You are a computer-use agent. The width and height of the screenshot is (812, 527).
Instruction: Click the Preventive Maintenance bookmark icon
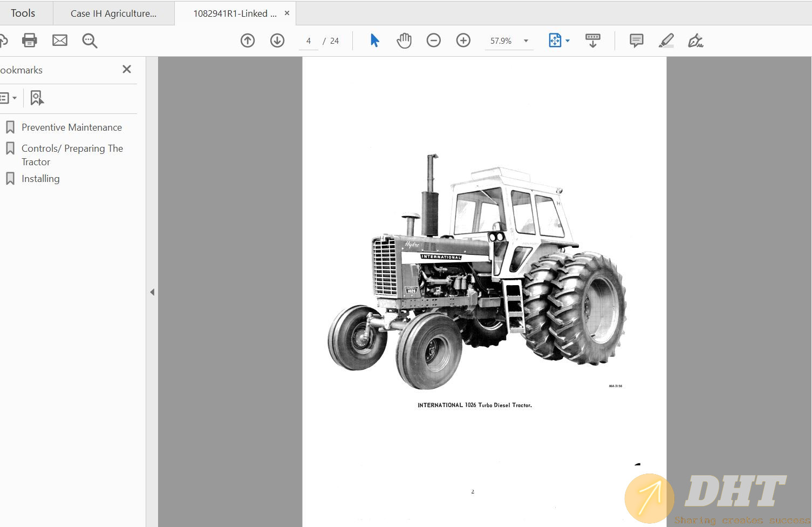tap(10, 127)
